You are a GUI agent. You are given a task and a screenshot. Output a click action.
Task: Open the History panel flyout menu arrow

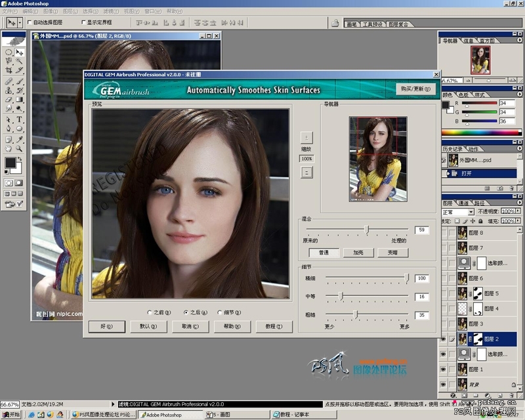520,148
